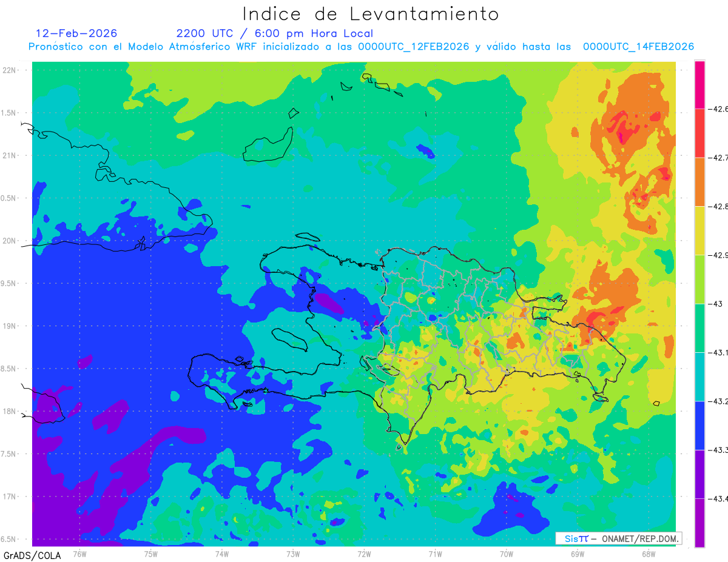
Task: Pick the orange swatch between -42.7 and -42.8
Action: 699,182
